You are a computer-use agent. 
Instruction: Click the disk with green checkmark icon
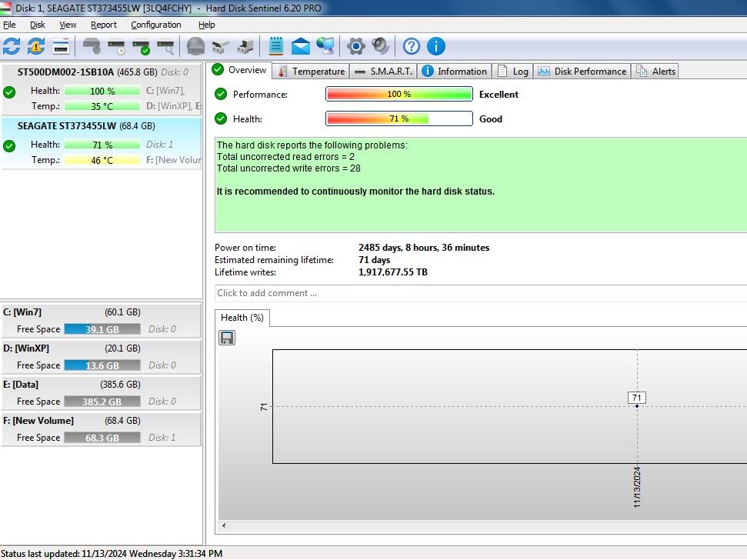(x=141, y=47)
